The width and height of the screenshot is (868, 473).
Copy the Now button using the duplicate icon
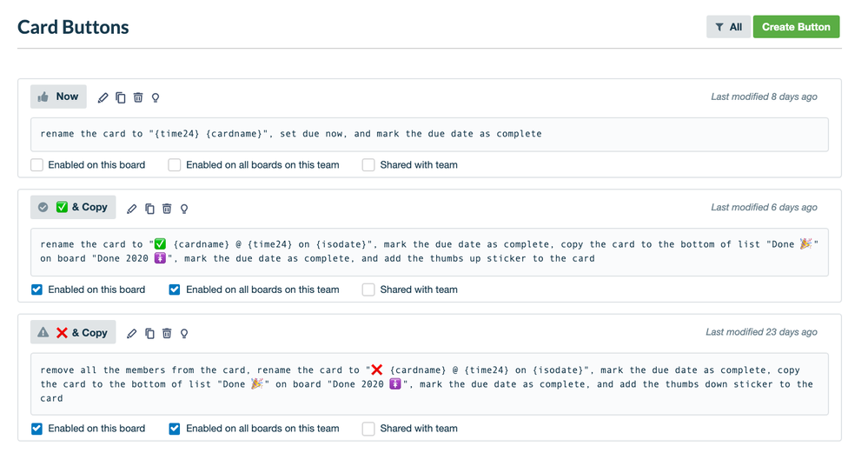pyautogui.click(x=121, y=97)
